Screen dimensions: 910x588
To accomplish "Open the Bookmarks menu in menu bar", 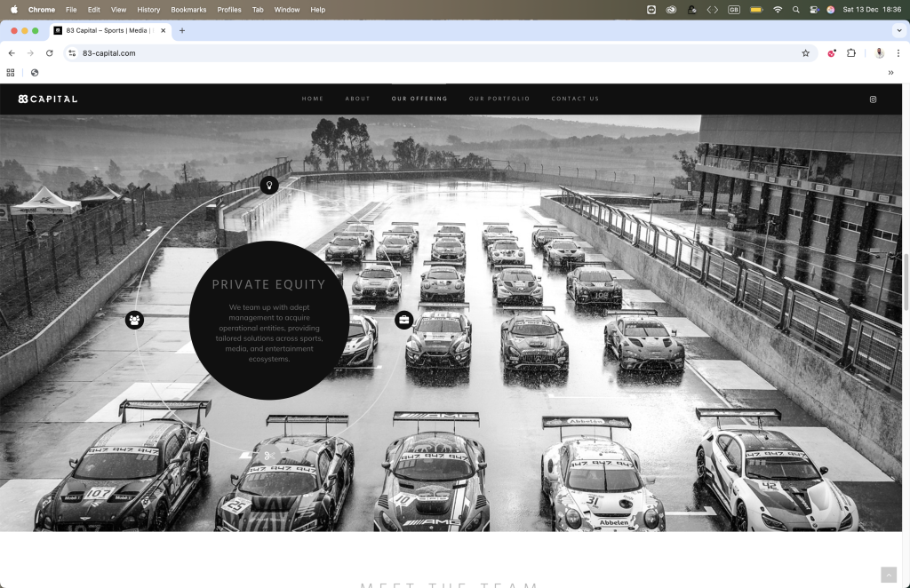I will pos(188,10).
